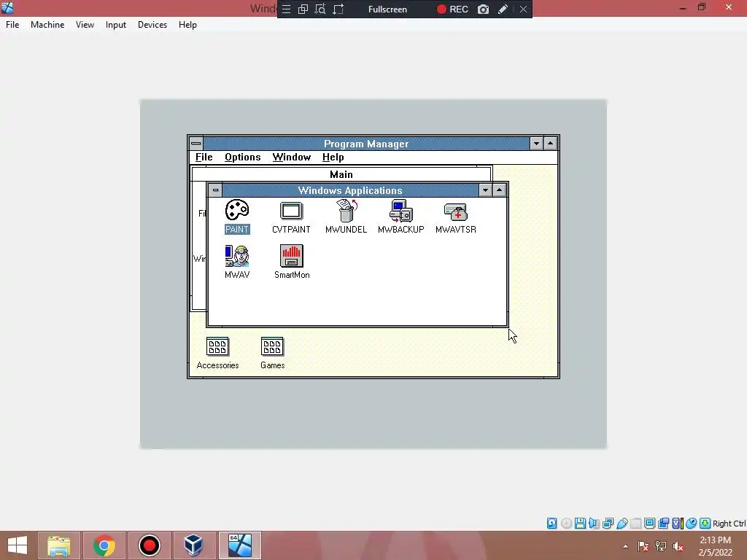Maximize the Windows Applications group window
747x560 pixels.
pos(499,190)
